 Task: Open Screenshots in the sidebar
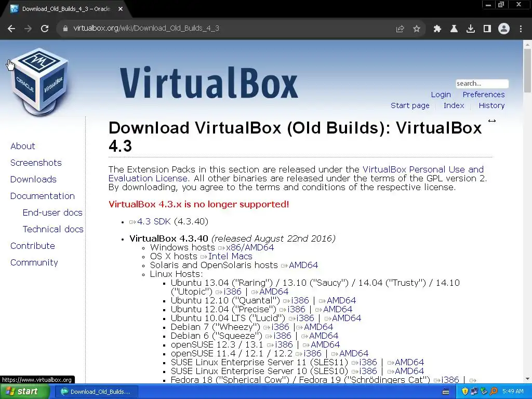[36, 163]
